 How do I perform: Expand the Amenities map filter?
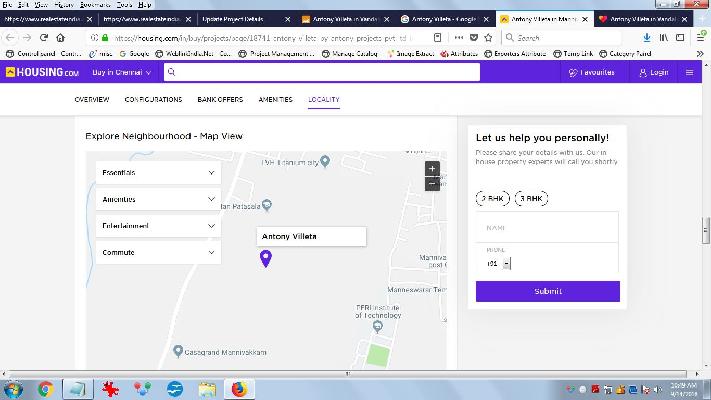click(x=158, y=199)
